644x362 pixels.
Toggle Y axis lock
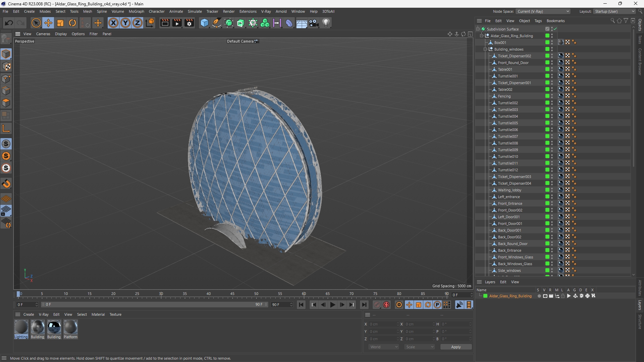point(125,23)
